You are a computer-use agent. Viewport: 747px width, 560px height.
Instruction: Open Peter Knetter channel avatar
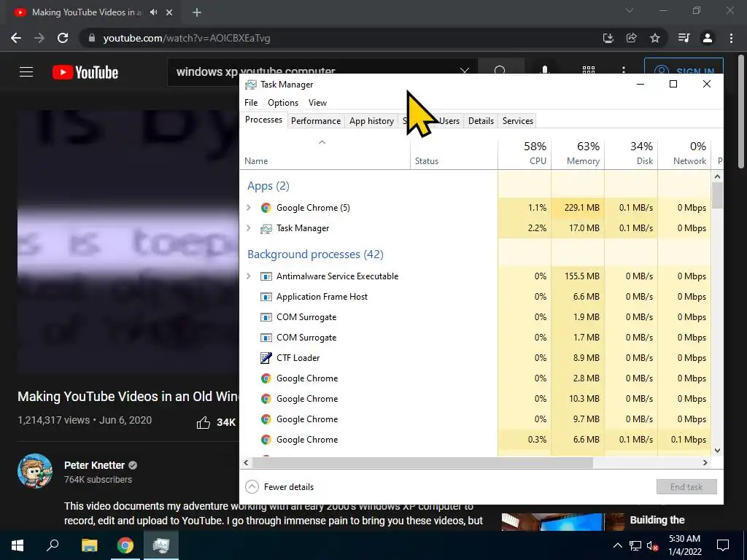(x=35, y=471)
